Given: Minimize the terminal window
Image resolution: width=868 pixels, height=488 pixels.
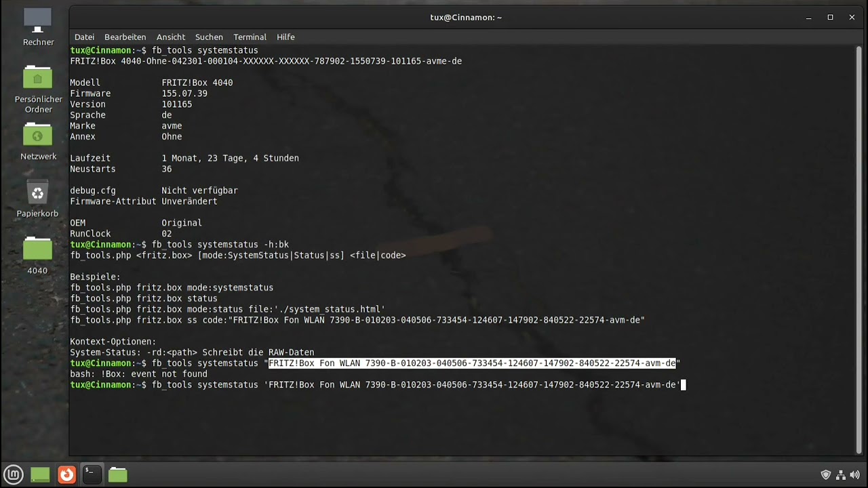Looking at the screenshot, I should tap(808, 17).
